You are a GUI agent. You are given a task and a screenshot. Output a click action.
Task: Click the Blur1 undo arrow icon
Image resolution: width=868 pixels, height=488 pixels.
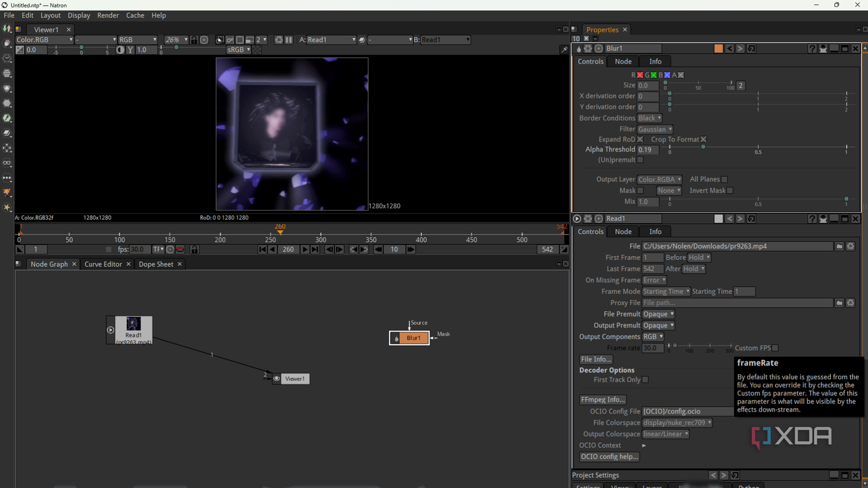coord(729,49)
